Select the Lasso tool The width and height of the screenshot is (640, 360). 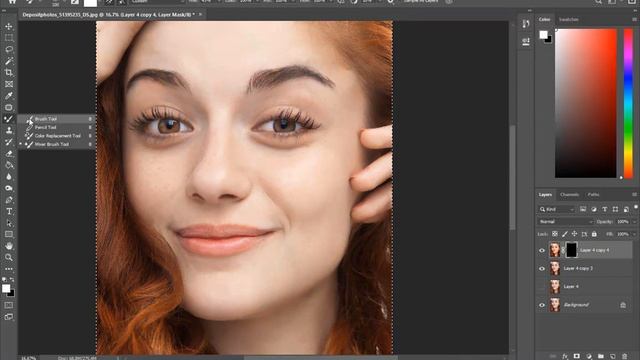pyautogui.click(x=9, y=49)
